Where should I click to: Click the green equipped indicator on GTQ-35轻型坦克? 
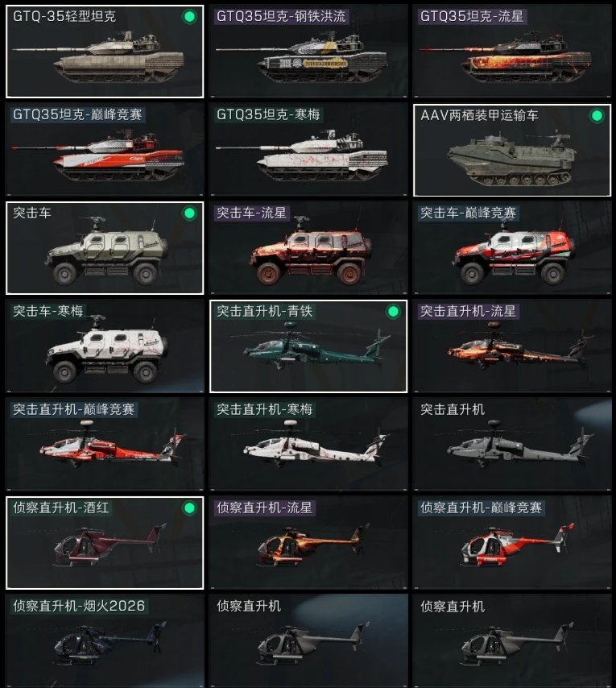coord(189,17)
